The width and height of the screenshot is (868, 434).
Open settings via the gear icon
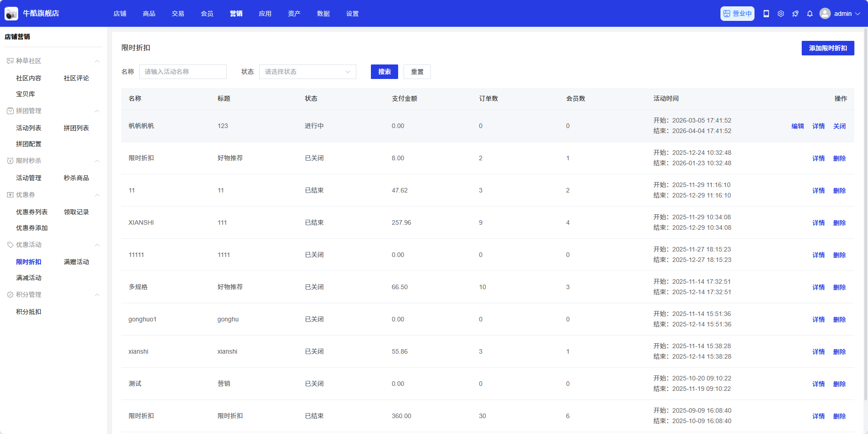tap(780, 14)
